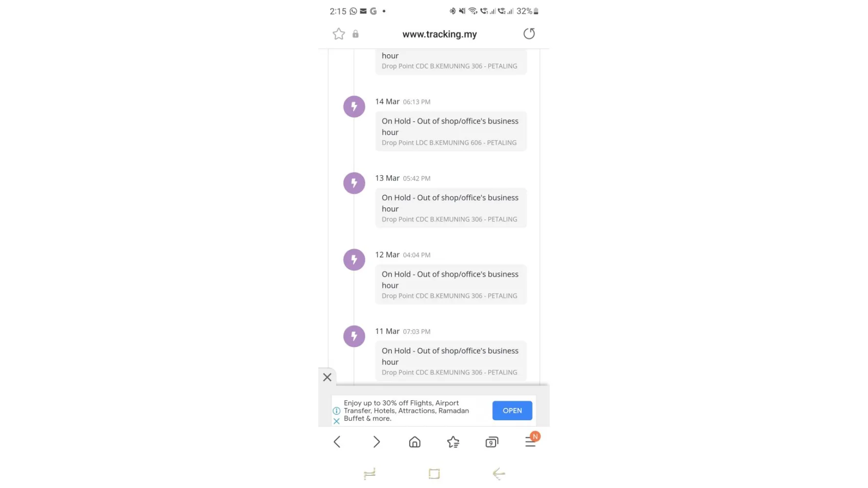Reload the tracking.my page

pyautogui.click(x=529, y=34)
